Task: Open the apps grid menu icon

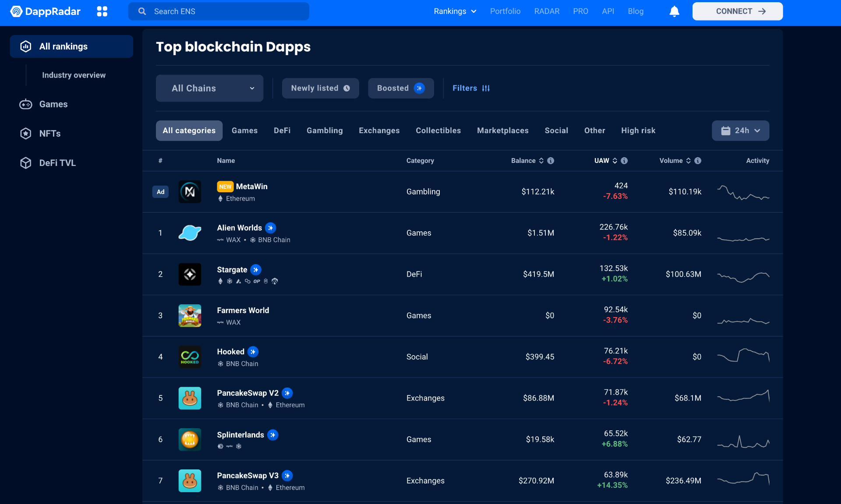Action: pyautogui.click(x=102, y=11)
